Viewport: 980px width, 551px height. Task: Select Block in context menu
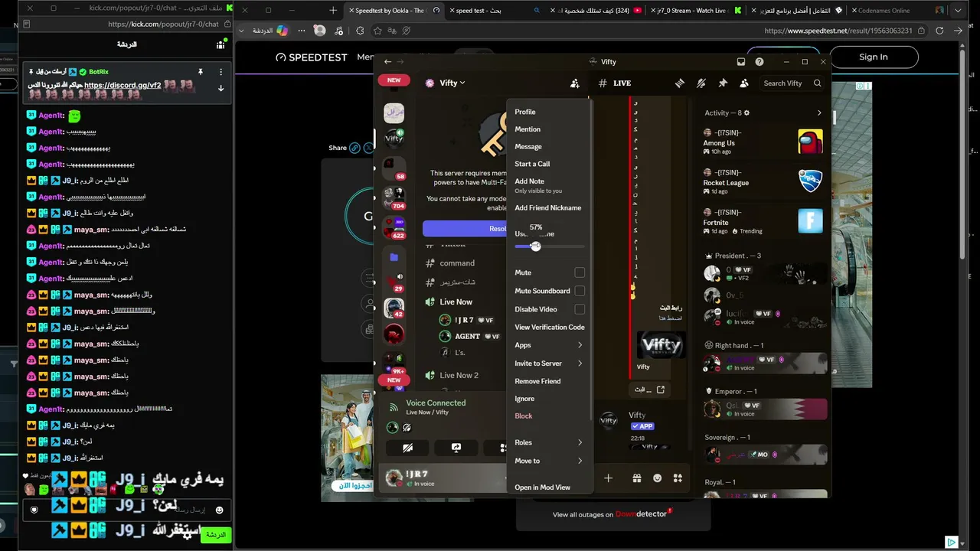(524, 416)
